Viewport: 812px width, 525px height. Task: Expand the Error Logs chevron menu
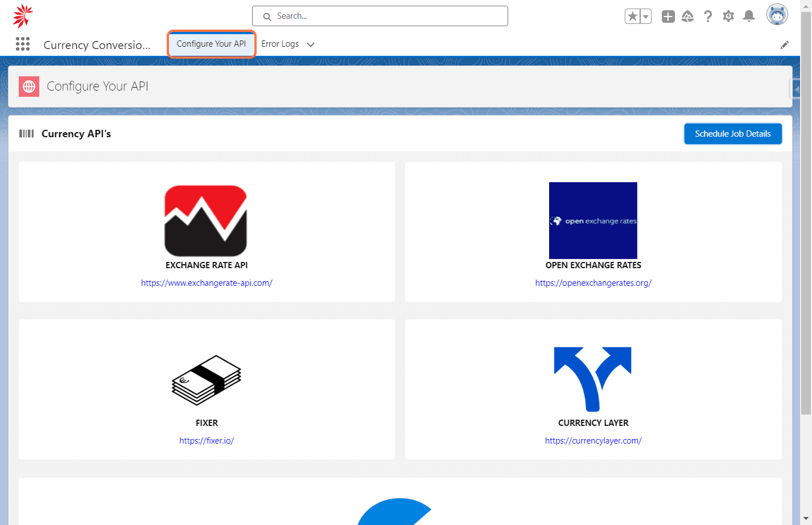pos(311,44)
